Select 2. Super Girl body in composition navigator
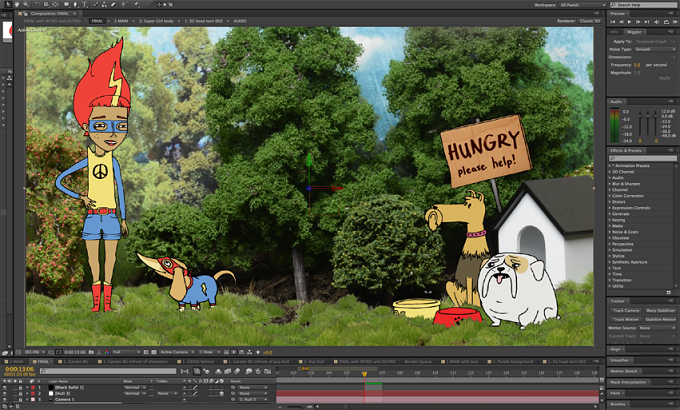 (157, 21)
